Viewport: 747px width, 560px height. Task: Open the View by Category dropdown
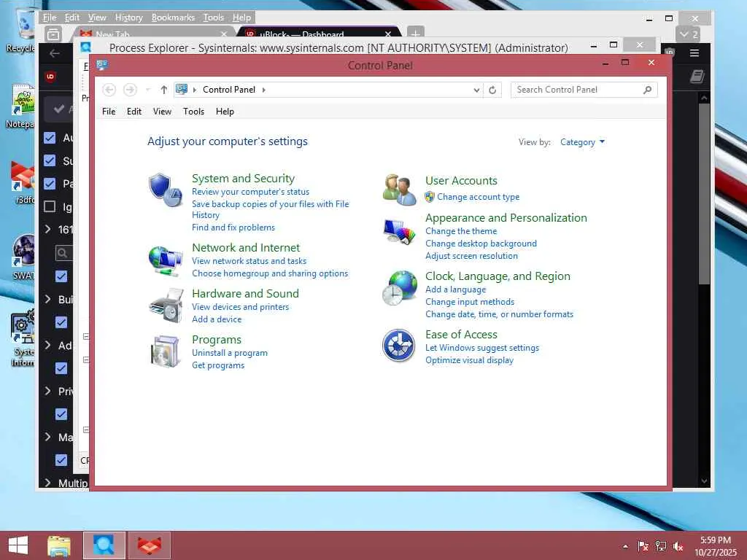[582, 142]
